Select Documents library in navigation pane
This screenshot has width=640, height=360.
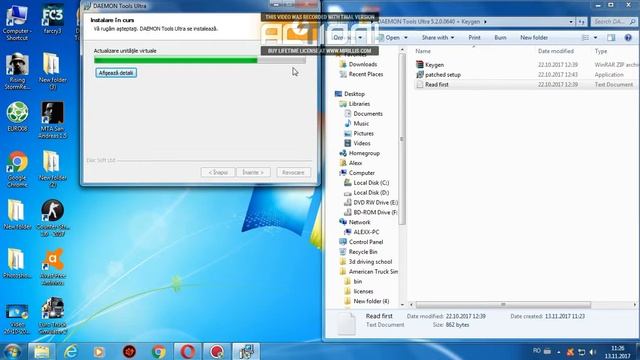368,113
